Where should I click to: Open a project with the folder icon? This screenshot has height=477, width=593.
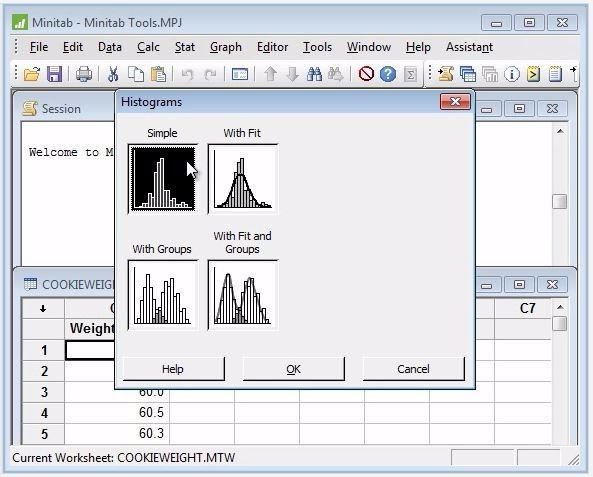32,74
